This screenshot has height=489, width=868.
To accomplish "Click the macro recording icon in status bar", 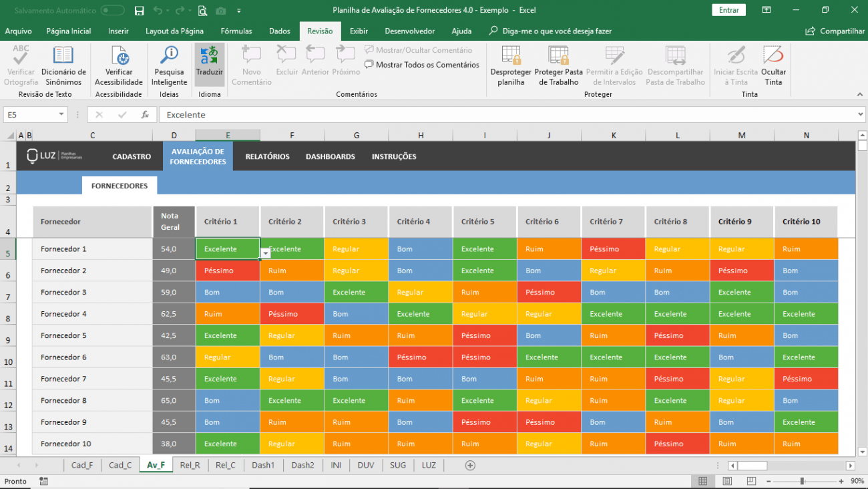I will [x=43, y=481].
